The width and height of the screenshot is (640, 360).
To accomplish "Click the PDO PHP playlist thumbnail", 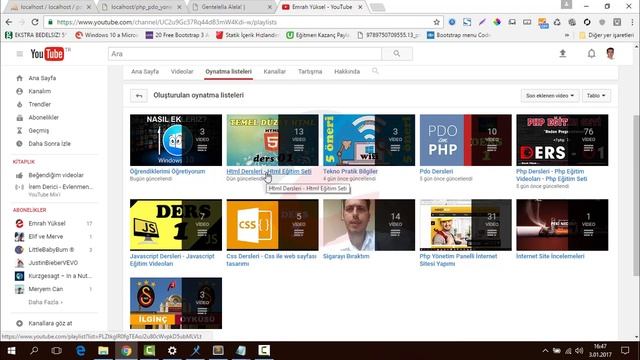I will (x=465, y=140).
